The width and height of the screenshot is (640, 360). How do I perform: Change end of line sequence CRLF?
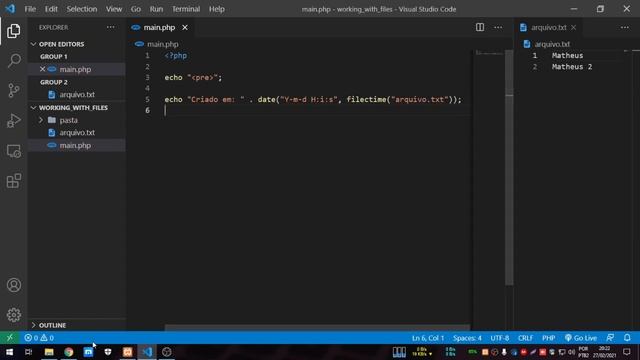(x=525, y=338)
